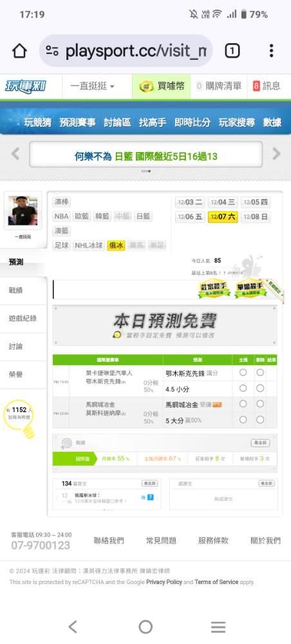The width and height of the screenshot is (291, 644).
Task: Click the 買噱幣 coin icon
Action: [147, 86]
